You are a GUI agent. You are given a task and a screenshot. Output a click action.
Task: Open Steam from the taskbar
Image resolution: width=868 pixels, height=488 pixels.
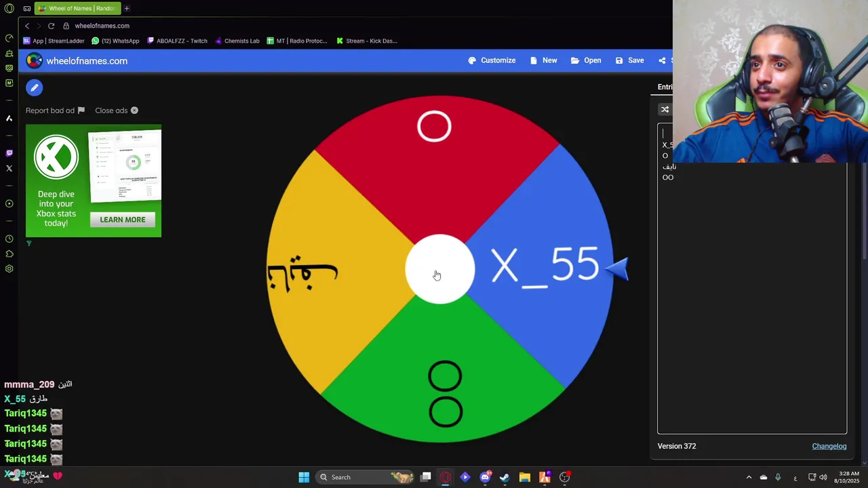pyautogui.click(x=505, y=477)
